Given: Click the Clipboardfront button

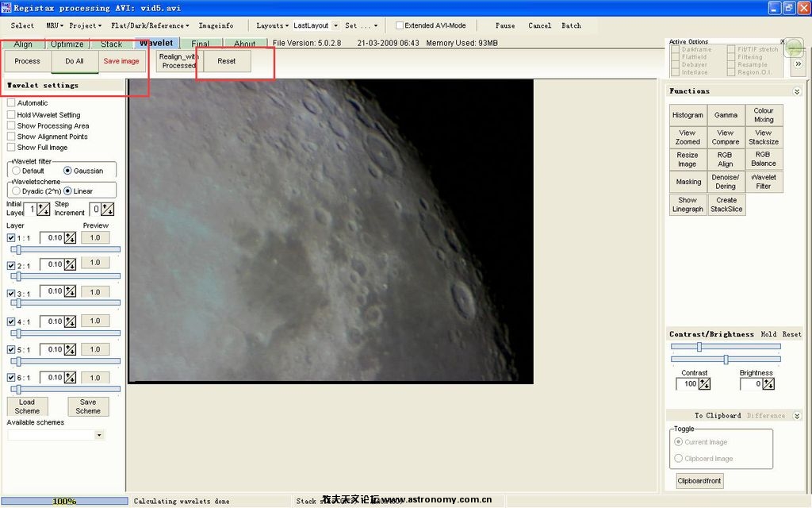Looking at the screenshot, I should [699, 481].
